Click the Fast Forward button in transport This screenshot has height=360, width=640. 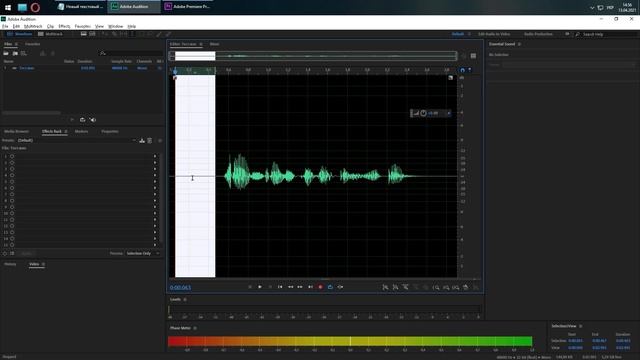pos(300,287)
